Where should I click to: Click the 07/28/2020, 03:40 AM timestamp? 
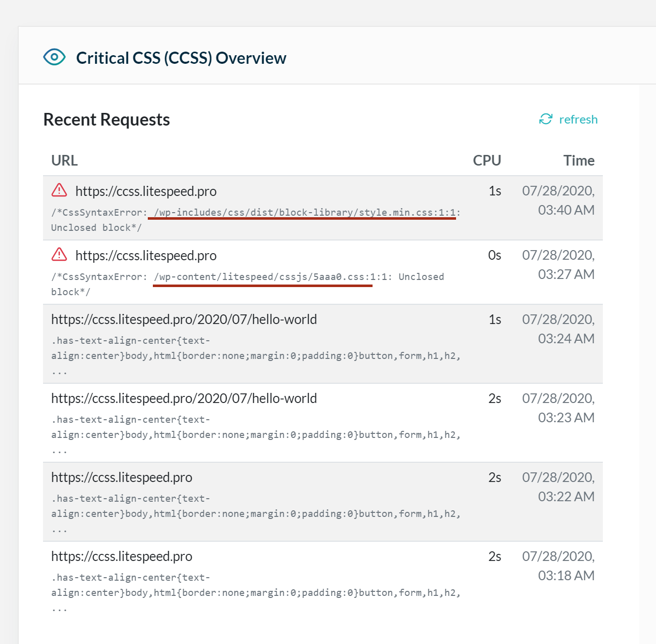(x=558, y=200)
